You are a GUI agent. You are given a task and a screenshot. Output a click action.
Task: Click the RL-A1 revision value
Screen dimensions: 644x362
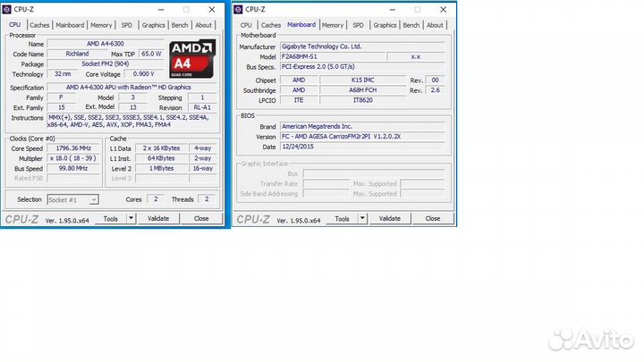tap(202, 107)
